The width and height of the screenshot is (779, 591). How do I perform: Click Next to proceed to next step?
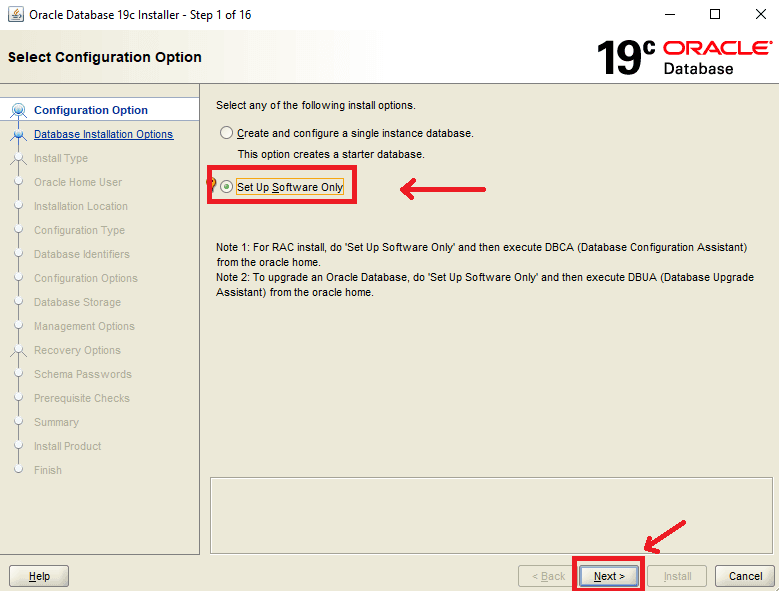(x=609, y=576)
